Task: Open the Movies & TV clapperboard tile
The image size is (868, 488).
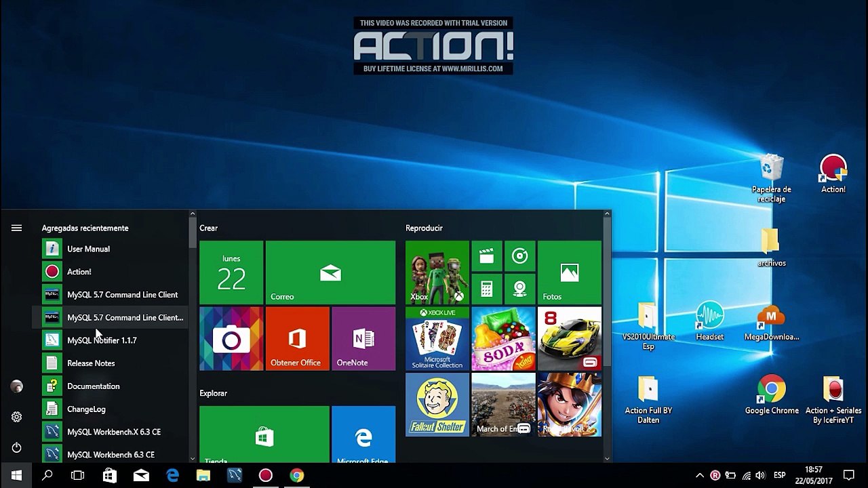Action: pyautogui.click(x=487, y=256)
